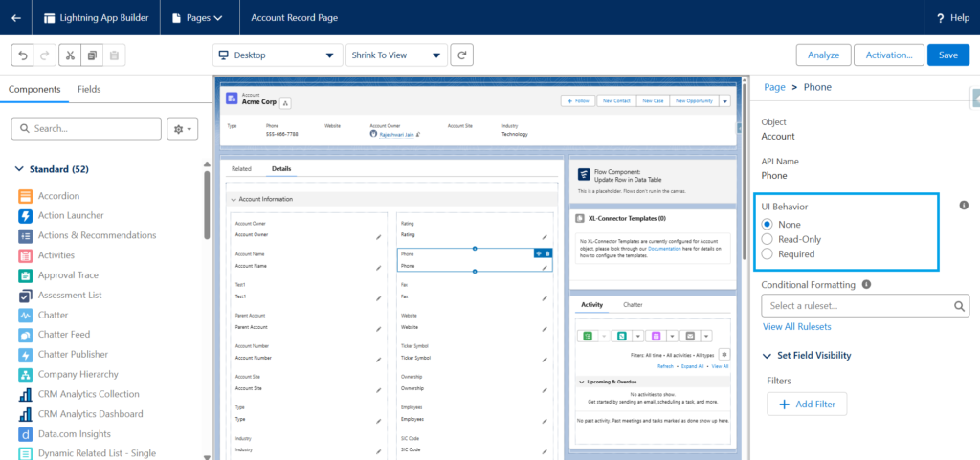This screenshot has height=460, width=980.
Task: Open the Shrink To View dropdown
Action: [396, 55]
